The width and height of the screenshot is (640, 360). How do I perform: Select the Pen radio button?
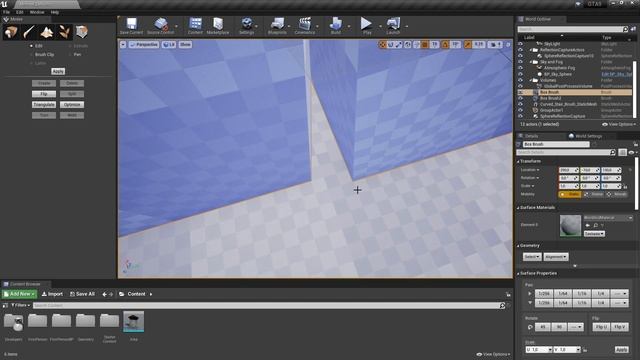(70, 54)
